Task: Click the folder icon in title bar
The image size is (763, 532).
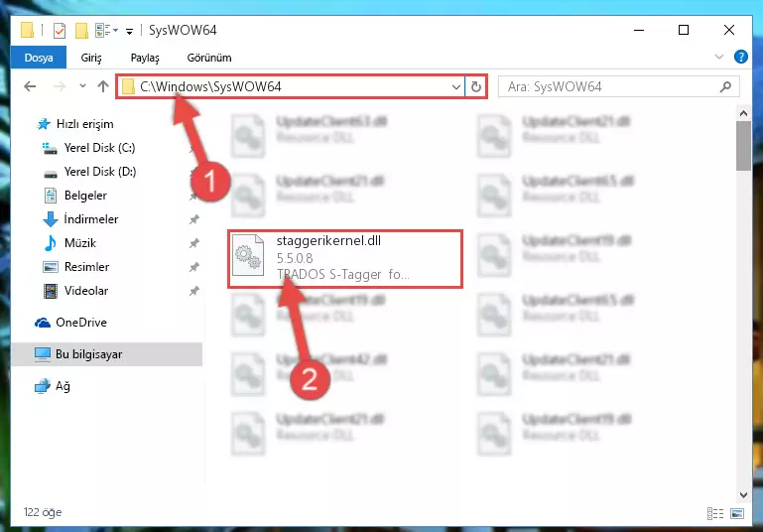Action: (27, 30)
